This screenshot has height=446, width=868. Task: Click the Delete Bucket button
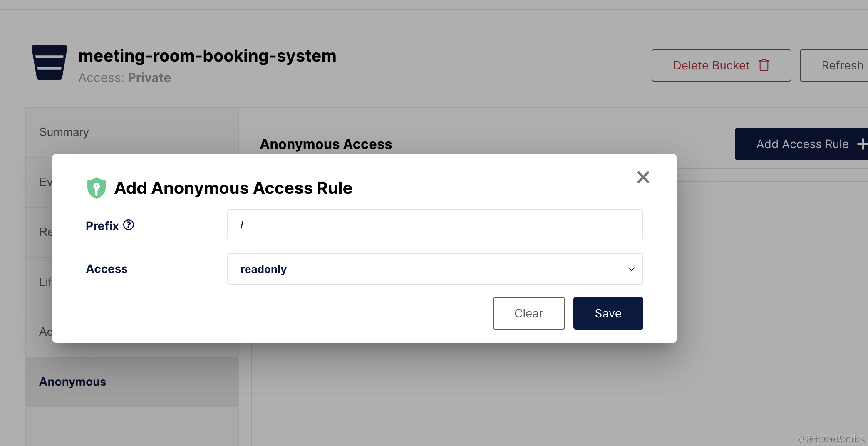[721, 65]
